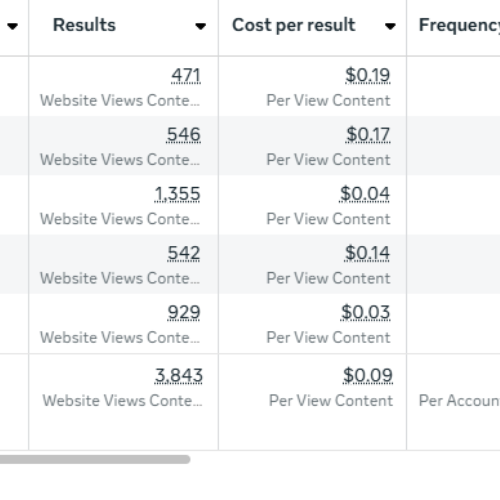Click the $0.03 cost value
The width and height of the screenshot is (500, 500).
point(365,313)
